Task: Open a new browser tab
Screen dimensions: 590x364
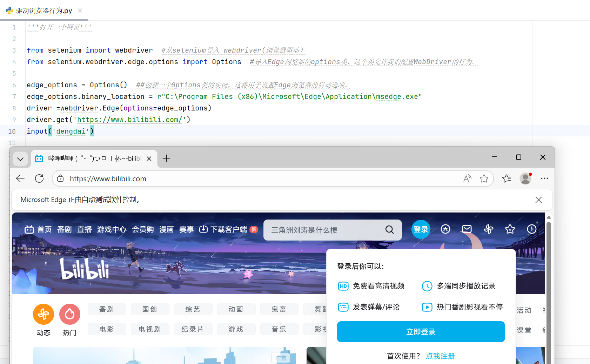Action: click(166, 159)
